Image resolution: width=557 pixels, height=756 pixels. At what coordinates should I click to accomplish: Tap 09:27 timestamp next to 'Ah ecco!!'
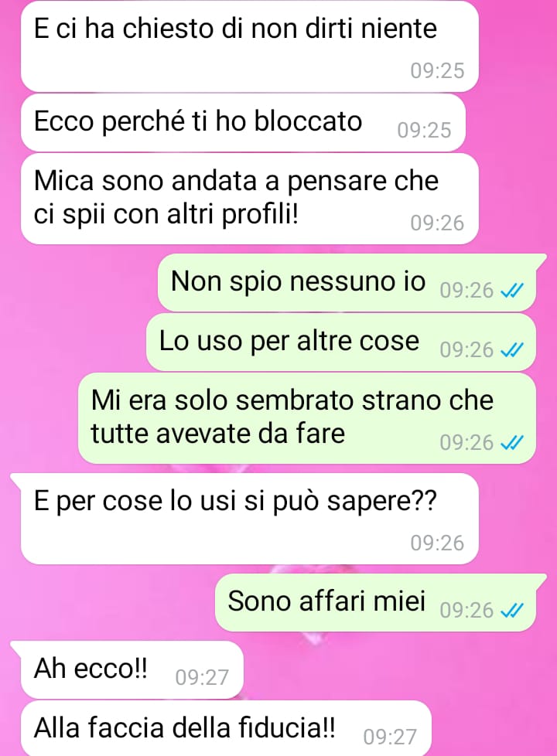click(x=202, y=677)
